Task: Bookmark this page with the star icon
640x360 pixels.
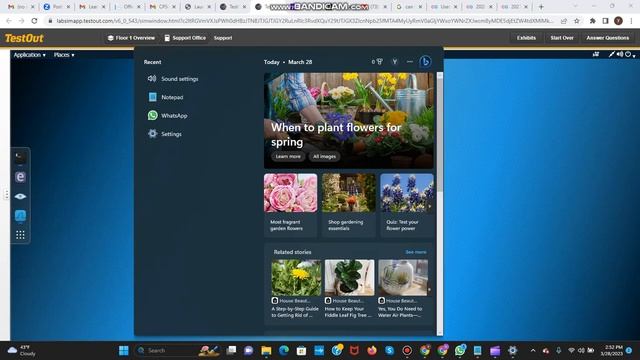Action: click(x=577, y=21)
